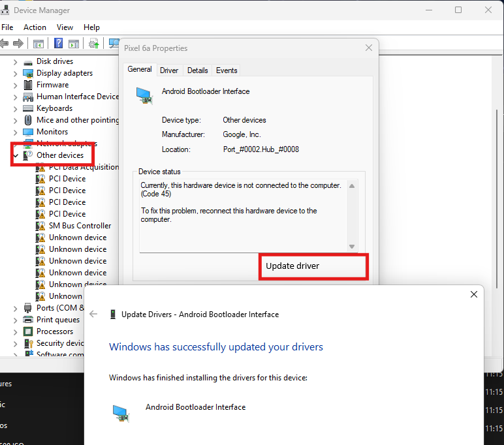Select the Other devices question-mark icon
This screenshot has height=445, width=504.
pyautogui.click(x=27, y=155)
